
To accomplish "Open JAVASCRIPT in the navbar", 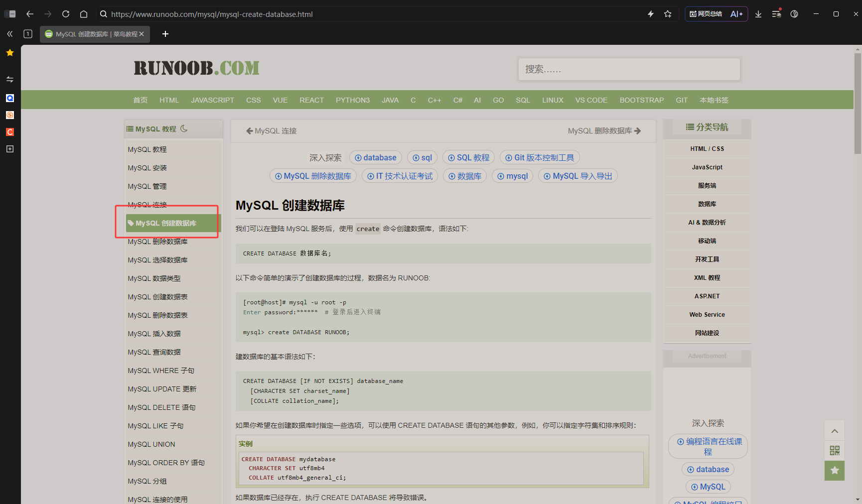I will [x=212, y=100].
